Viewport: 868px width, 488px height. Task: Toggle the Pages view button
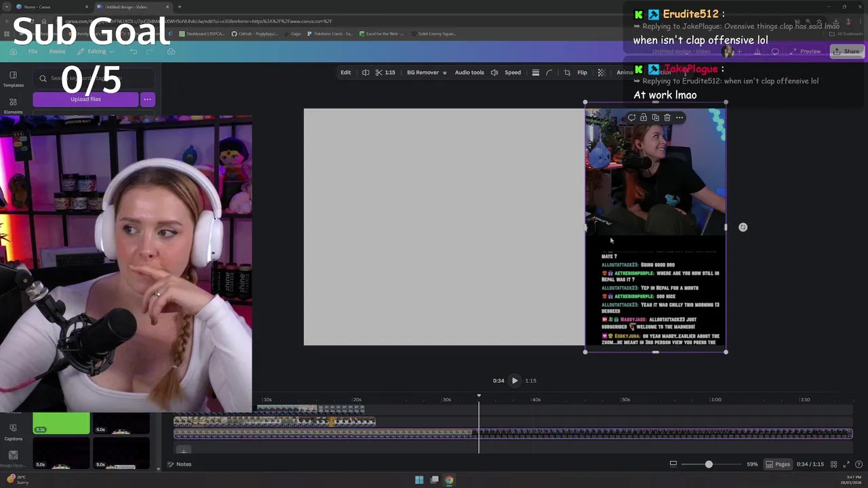777,464
